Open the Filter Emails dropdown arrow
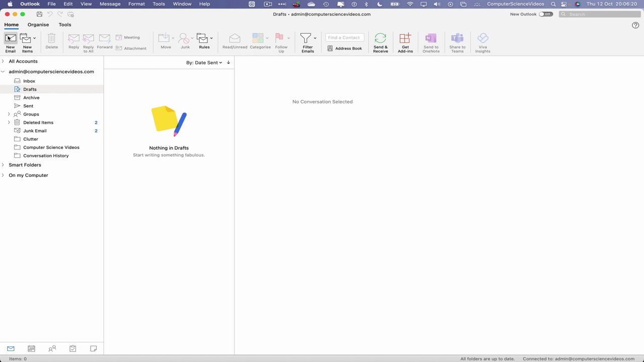This screenshot has width=644, height=362. [x=315, y=38]
